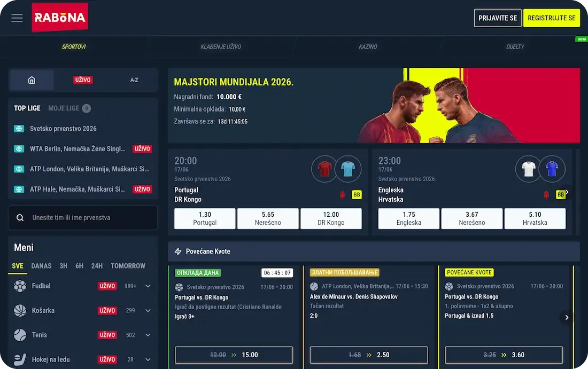Image resolution: width=588 pixels, height=369 pixels.
Task: Open the Klađenje uživo tab
Action: (221, 47)
